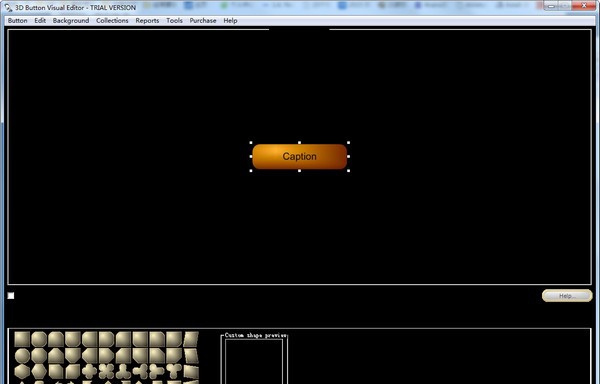Choose the shape with rounded bottom
The height and width of the screenshot is (384, 600).
point(73,339)
